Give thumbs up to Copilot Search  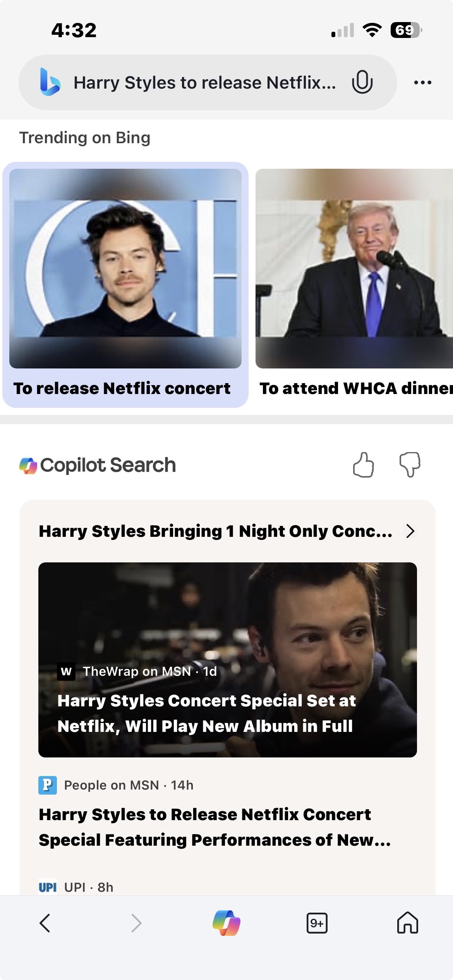pyautogui.click(x=363, y=465)
